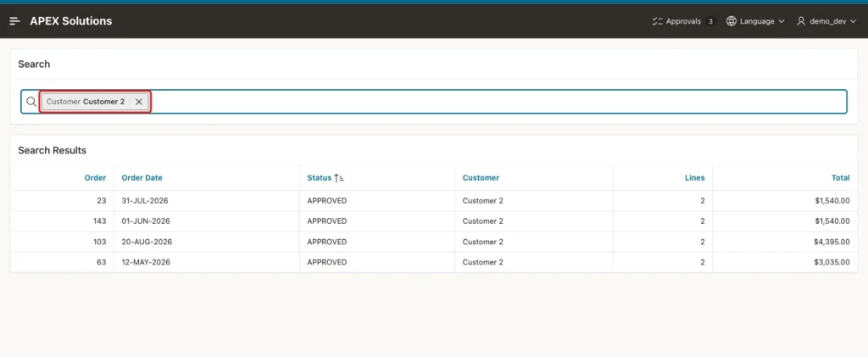The height and width of the screenshot is (357, 868).
Task: Click APPROVED status for order 103
Action: point(327,242)
